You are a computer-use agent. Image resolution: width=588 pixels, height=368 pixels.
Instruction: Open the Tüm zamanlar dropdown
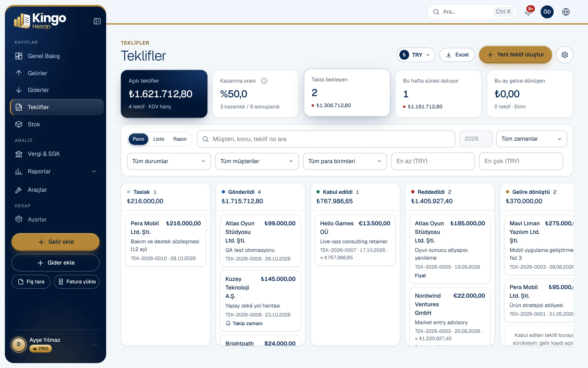531,139
